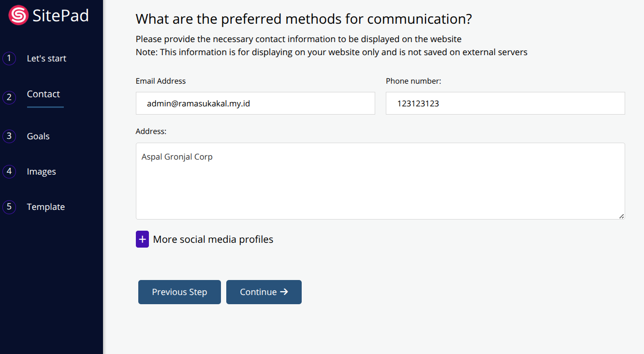The height and width of the screenshot is (354, 644).
Task: Click the arrow on the Continue button
Action: click(x=284, y=292)
